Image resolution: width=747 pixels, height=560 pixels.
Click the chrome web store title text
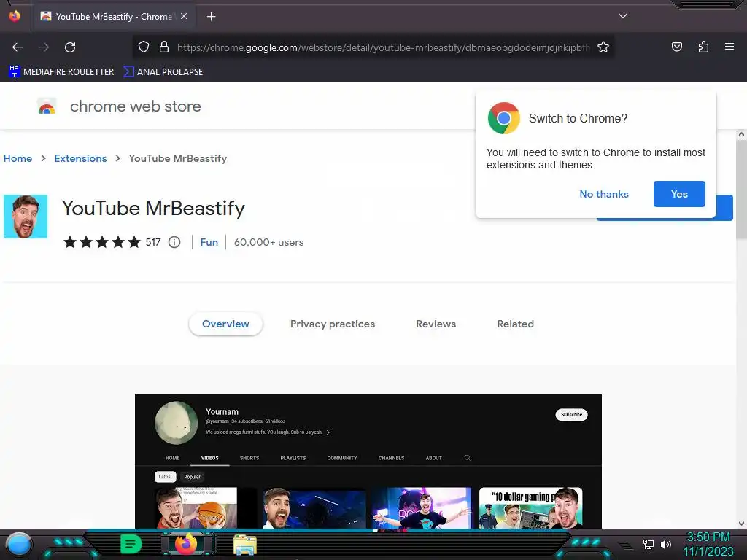click(135, 106)
